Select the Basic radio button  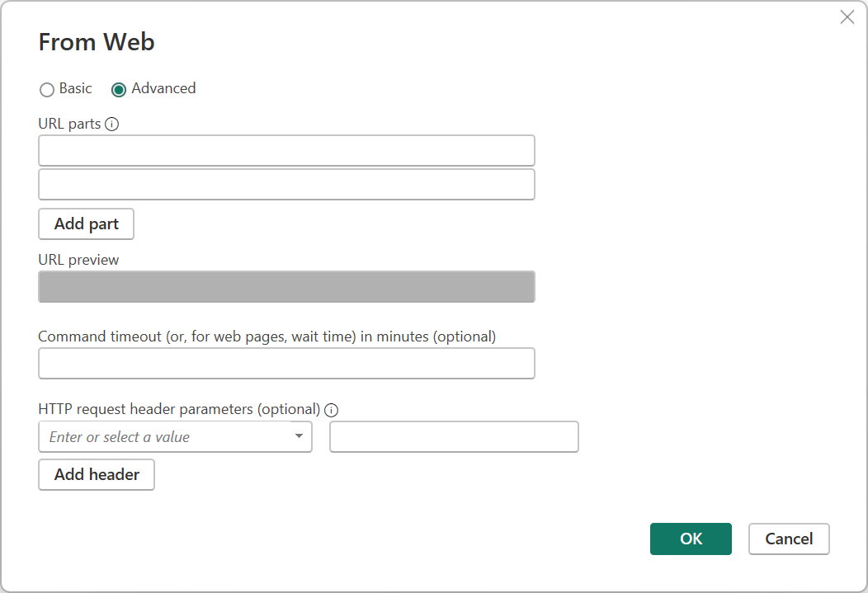coord(47,89)
